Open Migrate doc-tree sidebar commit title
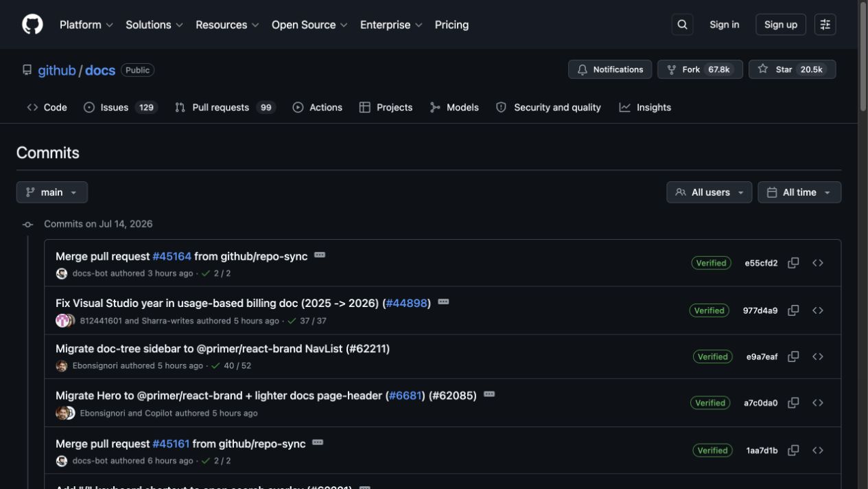Viewport: 868px width, 489px height. click(222, 349)
